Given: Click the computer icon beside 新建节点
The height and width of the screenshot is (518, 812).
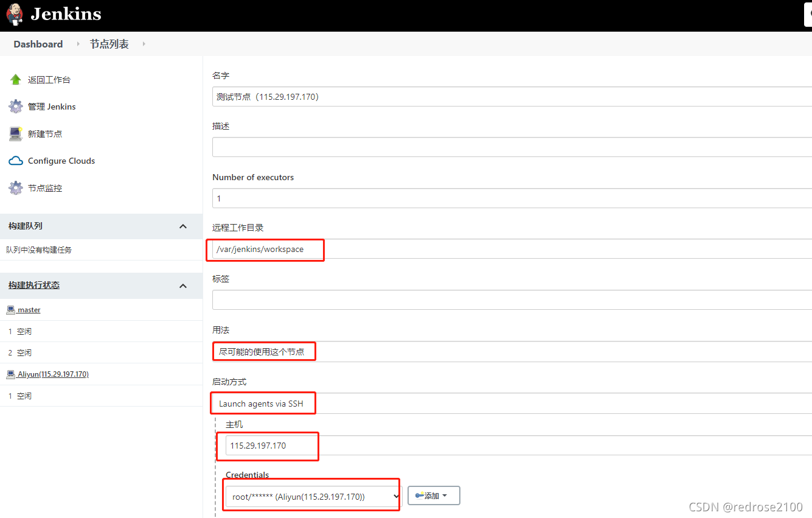Looking at the screenshot, I should [x=16, y=134].
